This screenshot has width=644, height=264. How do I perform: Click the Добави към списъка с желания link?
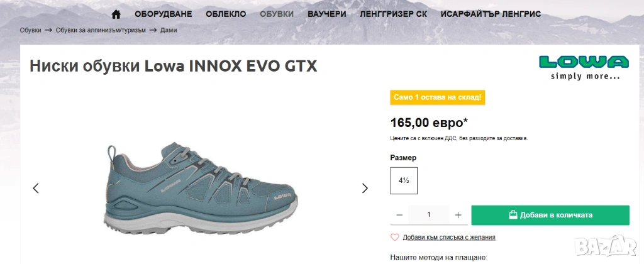click(x=449, y=238)
